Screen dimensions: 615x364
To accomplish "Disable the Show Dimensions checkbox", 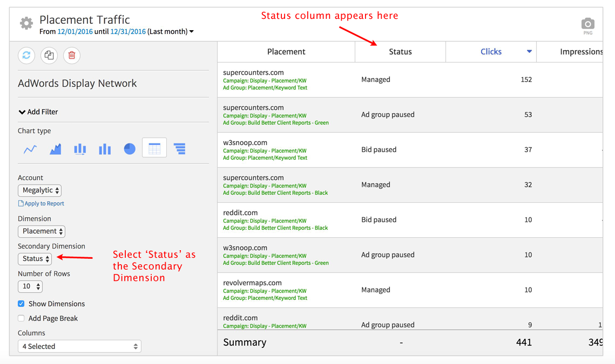I will click(x=21, y=304).
